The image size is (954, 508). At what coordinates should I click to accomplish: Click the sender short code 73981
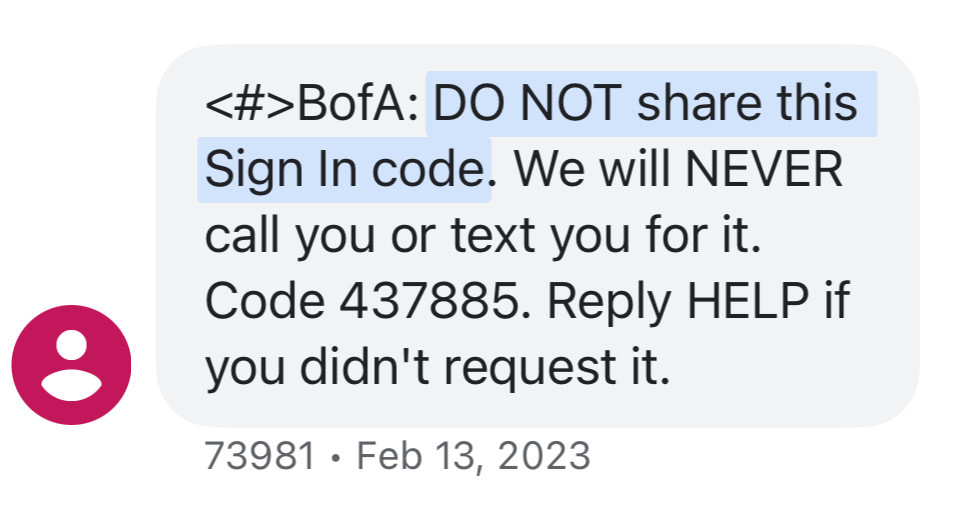click(260, 456)
